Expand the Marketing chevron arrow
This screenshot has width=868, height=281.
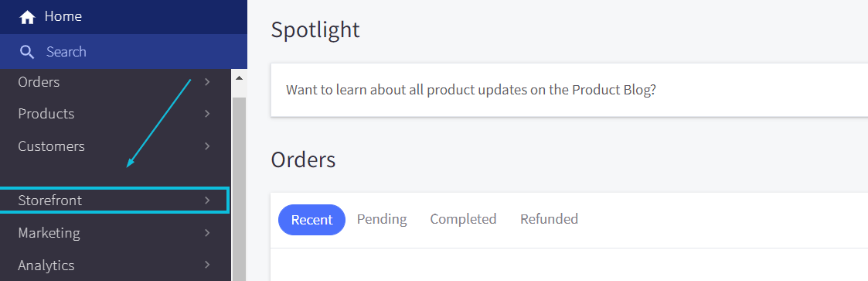[x=208, y=233]
